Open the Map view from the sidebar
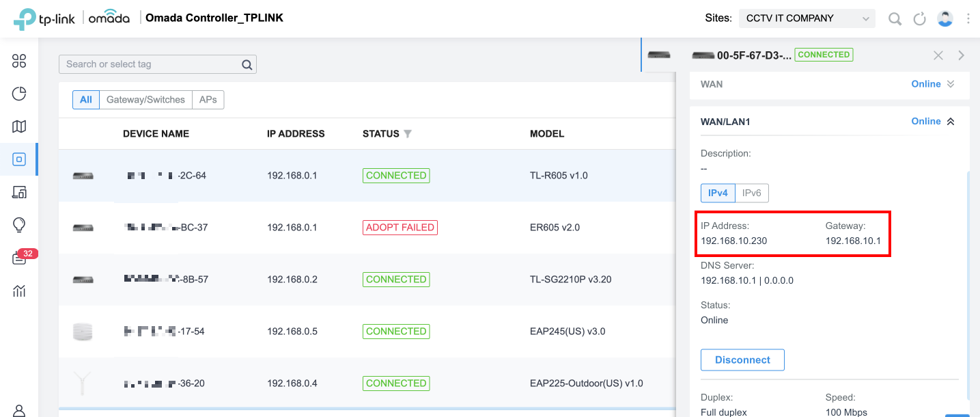 (19, 126)
